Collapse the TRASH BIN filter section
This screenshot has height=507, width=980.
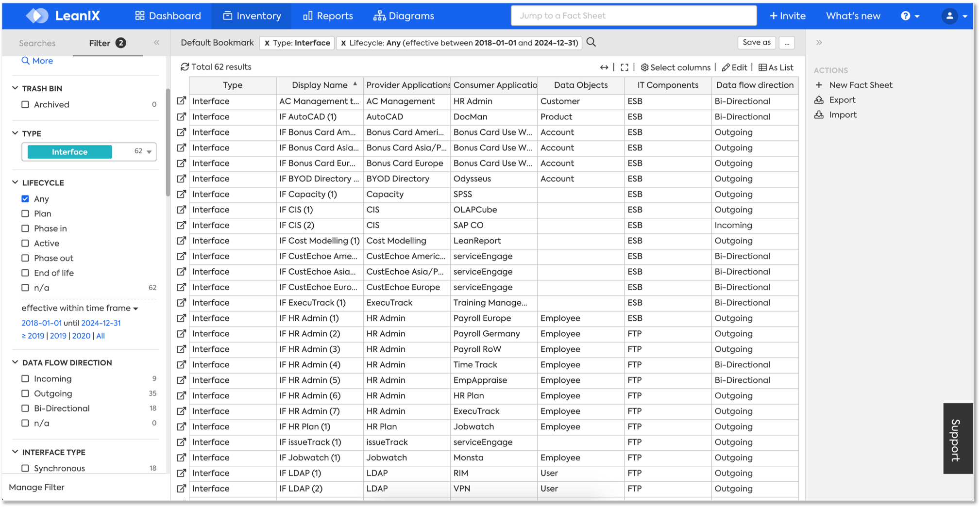point(16,88)
